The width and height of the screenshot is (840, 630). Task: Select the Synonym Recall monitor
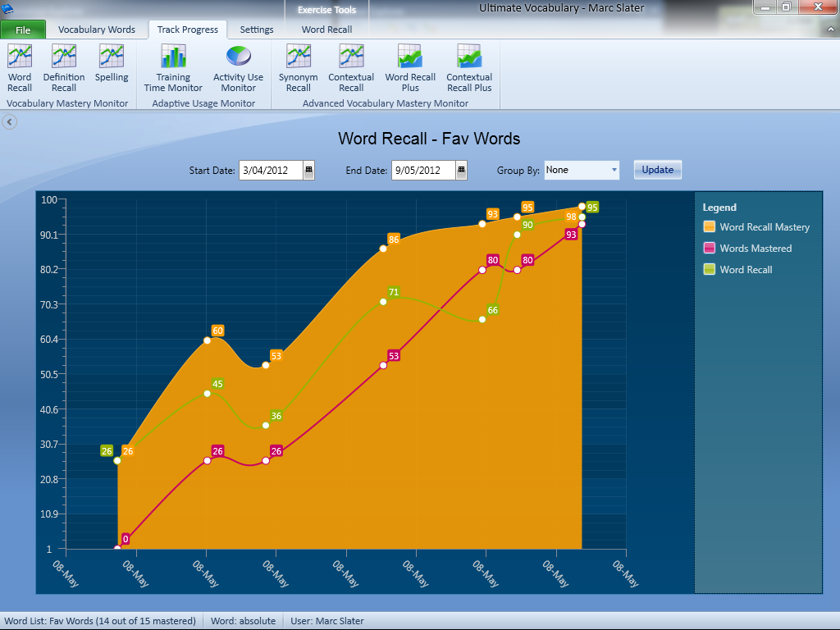point(298,67)
